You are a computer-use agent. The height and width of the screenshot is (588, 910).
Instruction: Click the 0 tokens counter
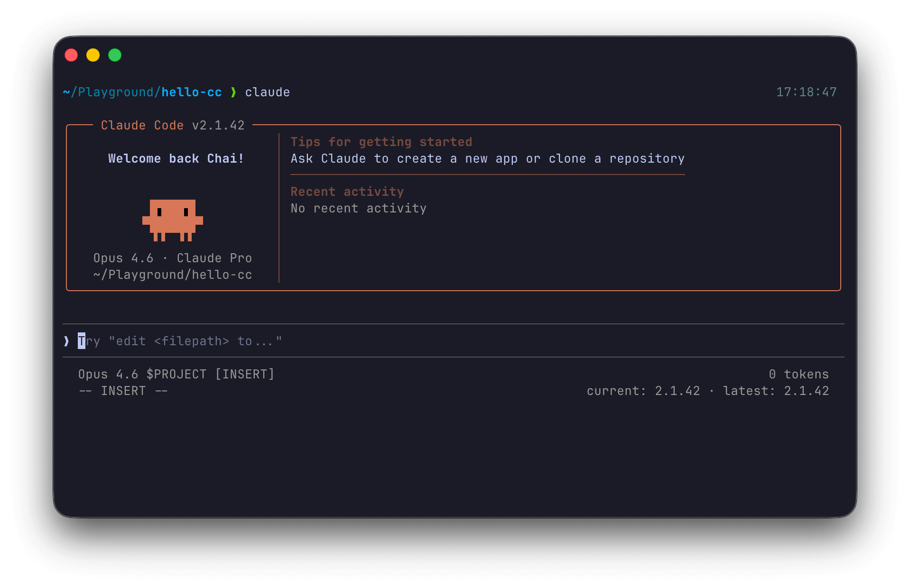(799, 374)
